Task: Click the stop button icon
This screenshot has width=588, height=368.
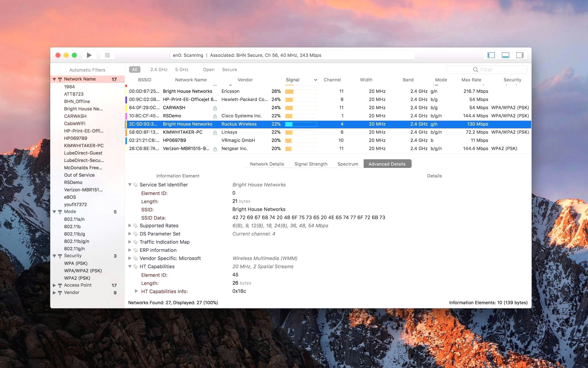Action: point(108,55)
